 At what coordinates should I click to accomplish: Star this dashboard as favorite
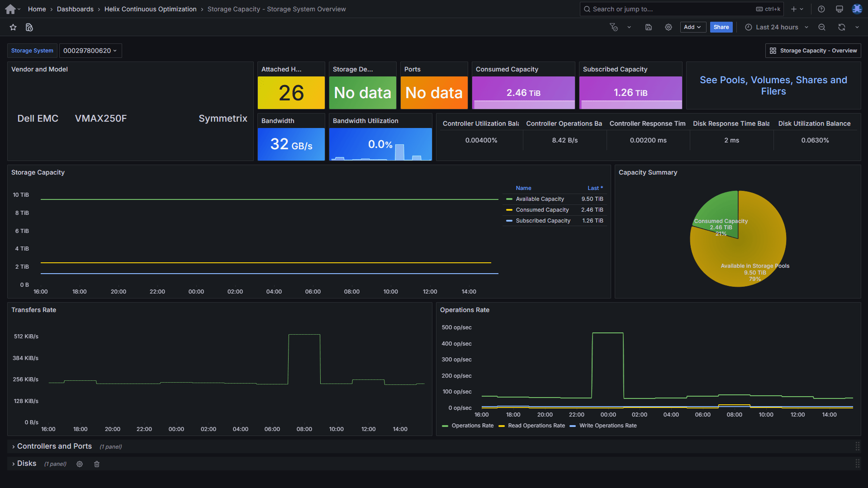coord(13,28)
